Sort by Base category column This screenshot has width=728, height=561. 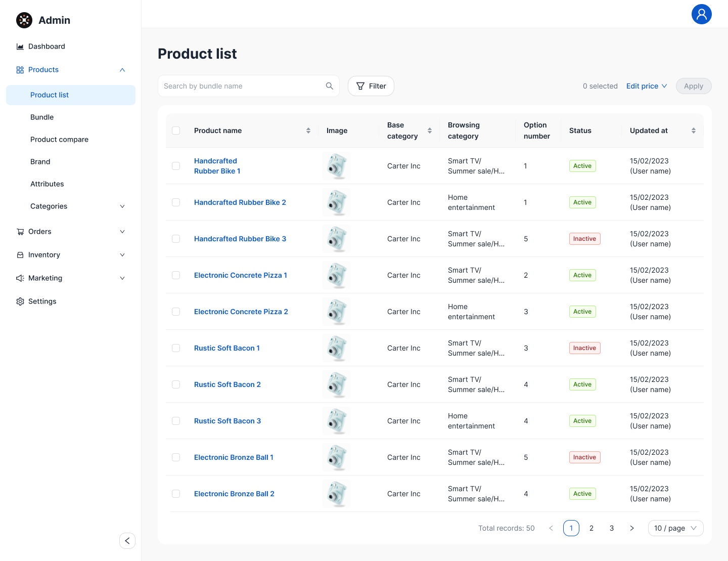point(430,131)
